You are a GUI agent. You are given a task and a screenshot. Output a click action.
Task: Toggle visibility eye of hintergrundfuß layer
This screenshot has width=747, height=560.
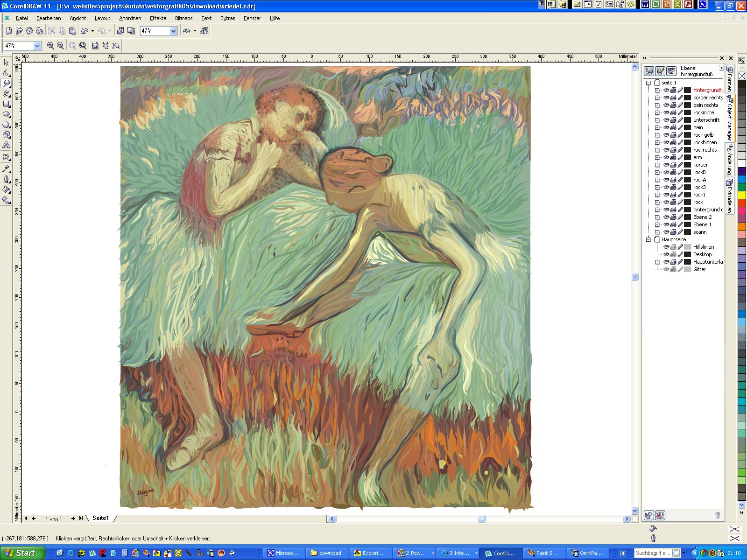[666, 90]
